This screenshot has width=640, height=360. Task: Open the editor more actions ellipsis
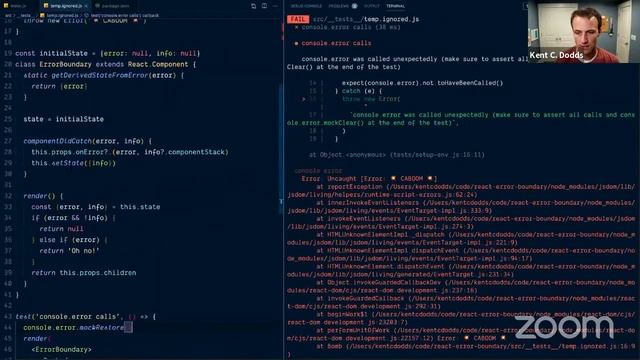click(275, 6)
